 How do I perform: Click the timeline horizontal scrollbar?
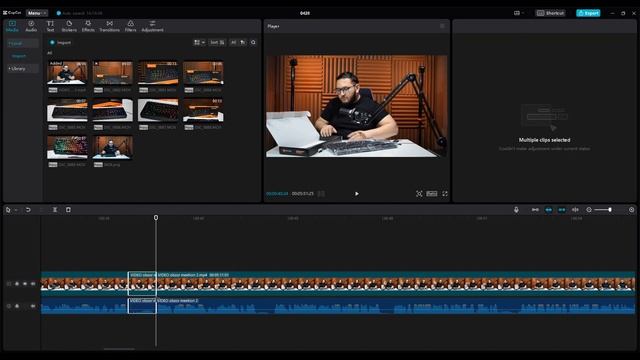coord(119,349)
